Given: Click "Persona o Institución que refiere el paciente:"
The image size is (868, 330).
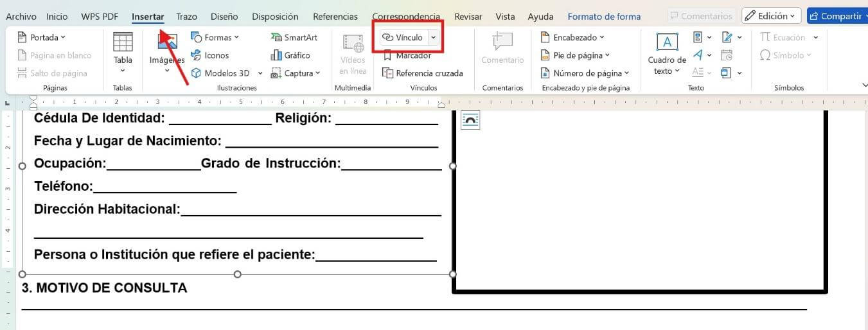Looking at the screenshot, I should coord(175,255).
